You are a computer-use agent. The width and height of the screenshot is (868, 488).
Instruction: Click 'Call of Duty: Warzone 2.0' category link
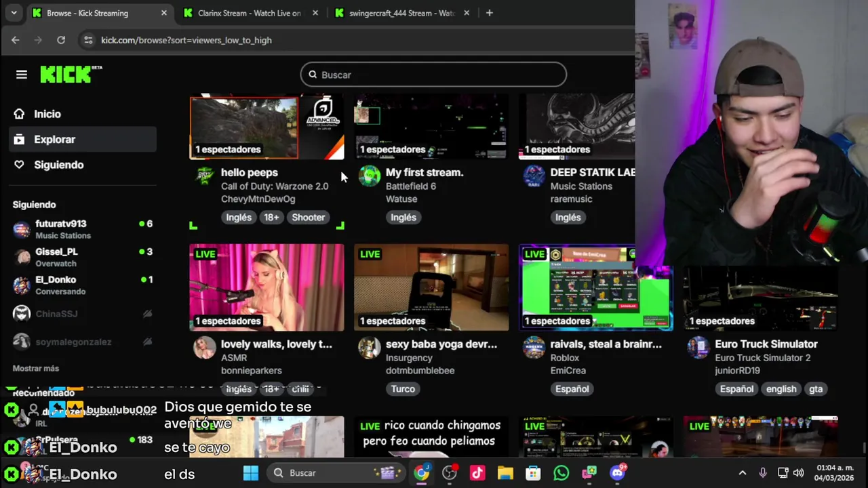coord(275,186)
